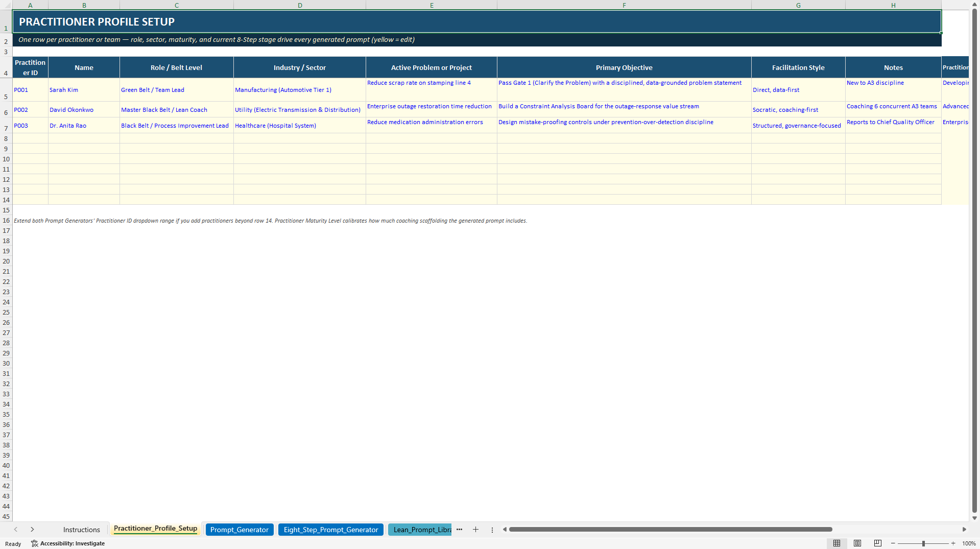This screenshot has height=549, width=980.
Task: Go to previous sheet tab arrow
Action: pyautogui.click(x=16, y=530)
